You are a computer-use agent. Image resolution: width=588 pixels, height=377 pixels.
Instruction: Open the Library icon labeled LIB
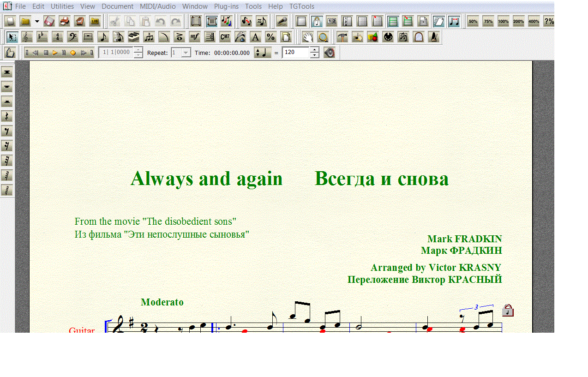pos(95,21)
